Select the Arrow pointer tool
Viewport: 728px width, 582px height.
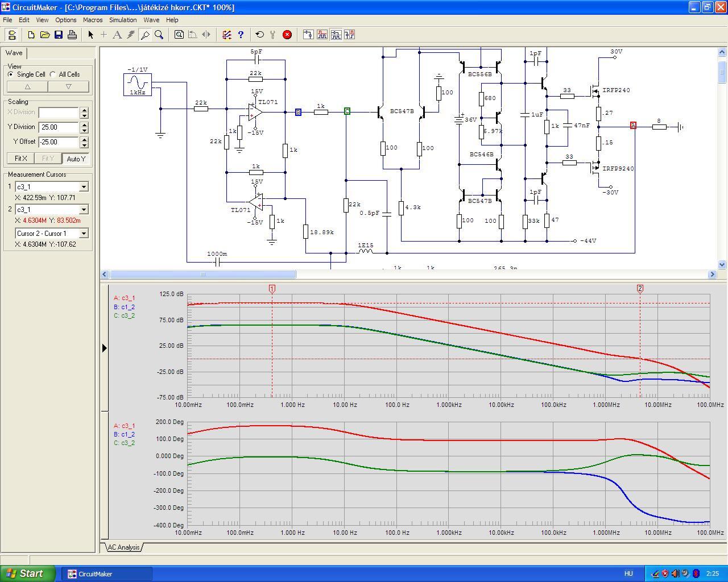(x=90, y=35)
